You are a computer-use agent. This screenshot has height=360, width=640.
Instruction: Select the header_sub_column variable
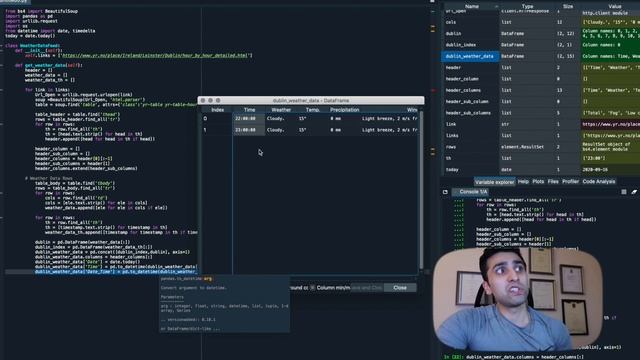pyautogui.click(x=541, y=102)
